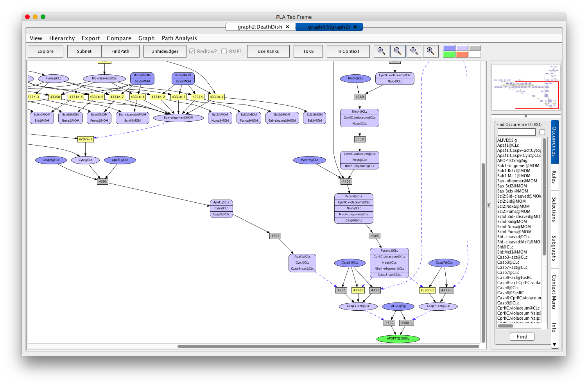Screen dimensions: 588x387
Task: Click the ToKB button
Action: pos(308,51)
